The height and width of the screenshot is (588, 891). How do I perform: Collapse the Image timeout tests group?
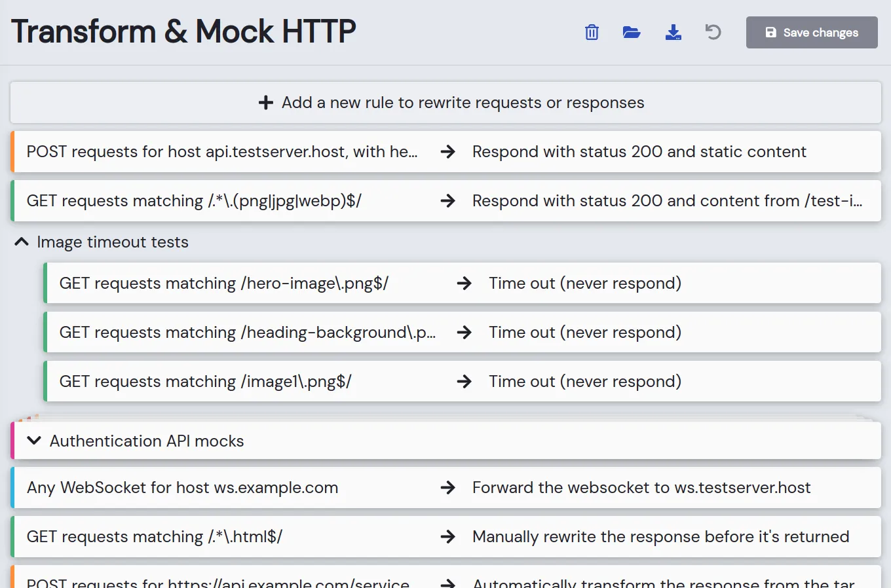coord(22,242)
